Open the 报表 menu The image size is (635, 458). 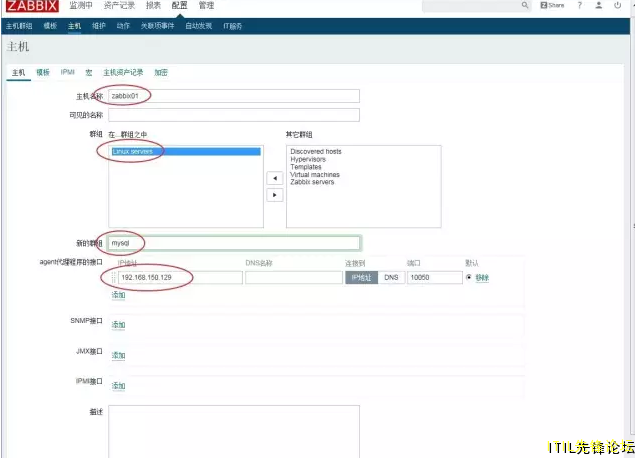153,6
